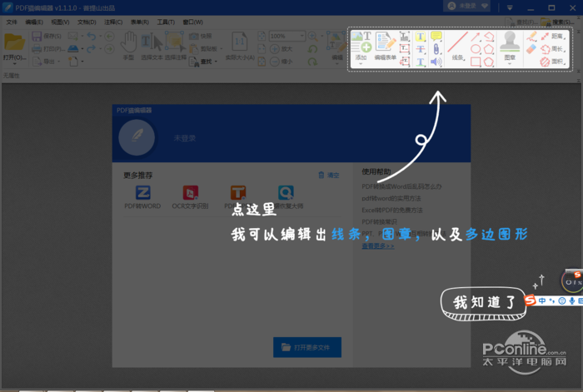
Task: Select the 线条 line drawing tool
Action: tap(458, 46)
